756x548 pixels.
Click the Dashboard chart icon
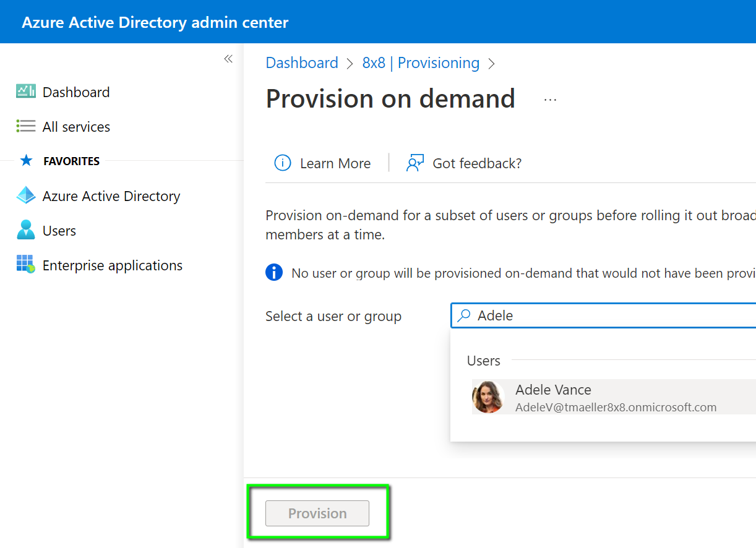(x=26, y=92)
